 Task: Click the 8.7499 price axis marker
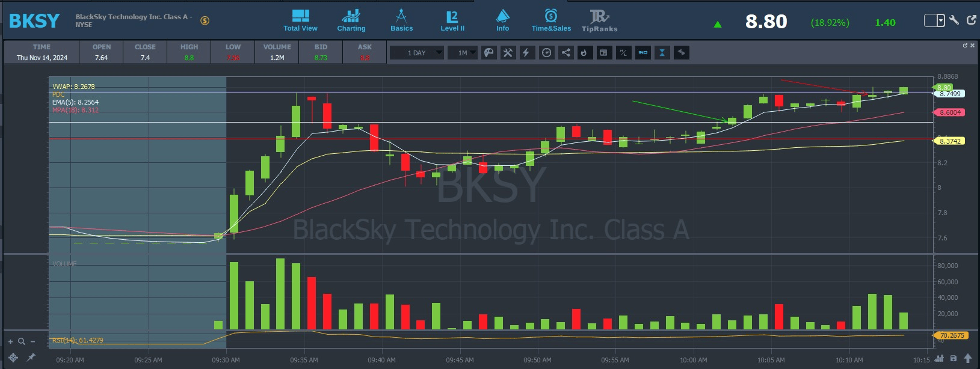pos(950,94)
